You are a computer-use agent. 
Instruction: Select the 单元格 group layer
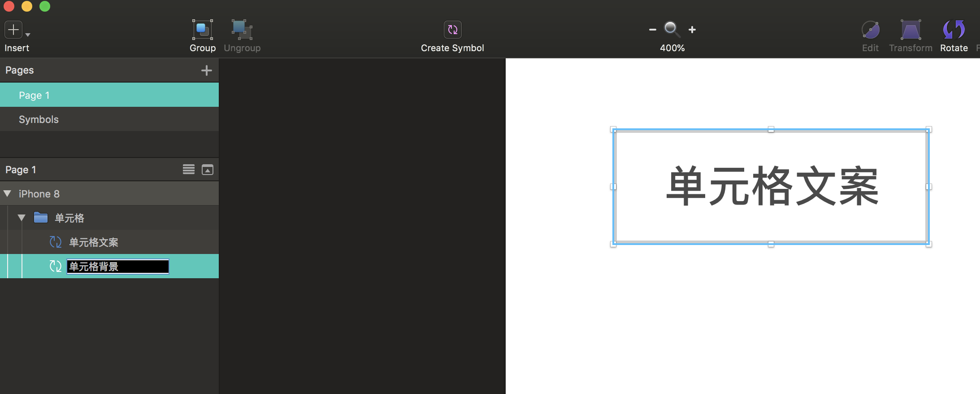click(109, 218)
